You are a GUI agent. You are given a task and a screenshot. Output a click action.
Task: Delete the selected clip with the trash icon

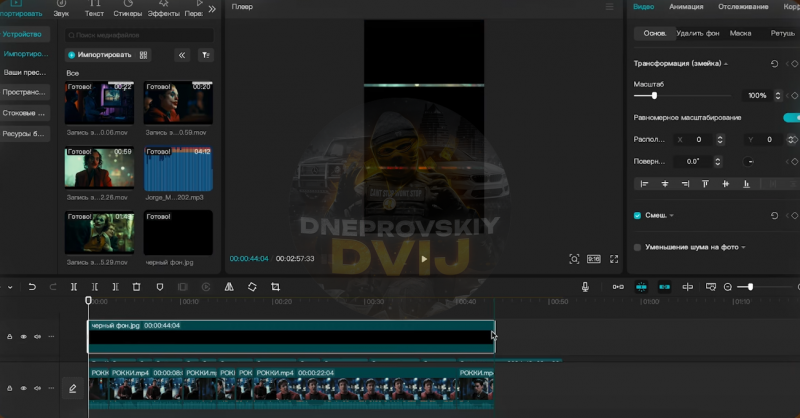pos(136,287)
